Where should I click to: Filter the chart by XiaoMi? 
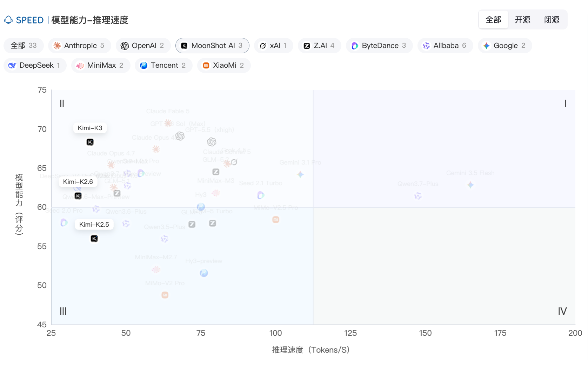tap(224, 65)
